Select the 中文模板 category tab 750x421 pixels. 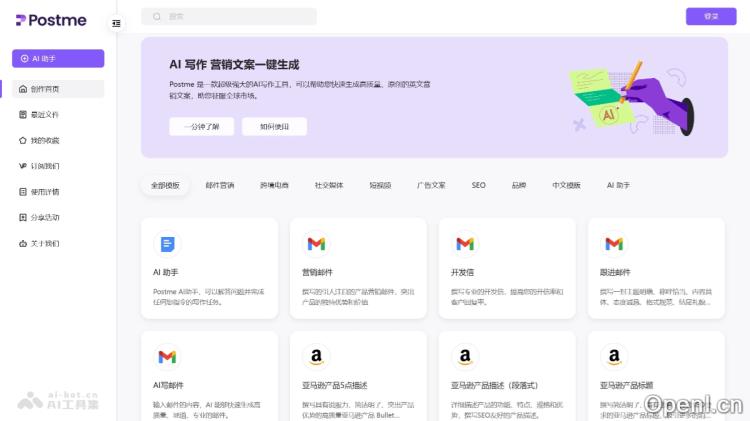click(566, 185)
